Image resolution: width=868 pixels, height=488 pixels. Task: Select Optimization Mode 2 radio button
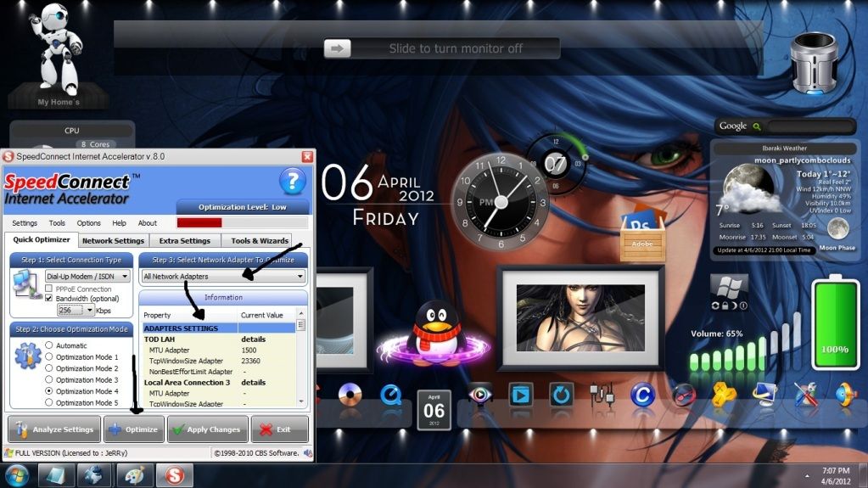point(48,368)
